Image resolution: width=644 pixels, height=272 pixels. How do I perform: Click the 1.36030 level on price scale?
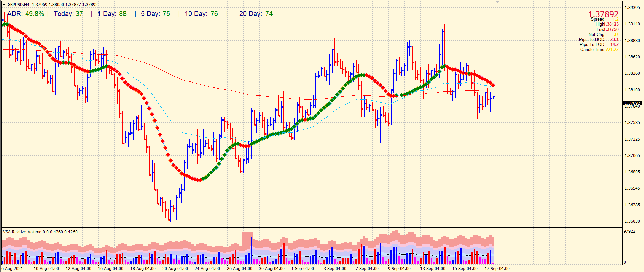tap(632, 221)
